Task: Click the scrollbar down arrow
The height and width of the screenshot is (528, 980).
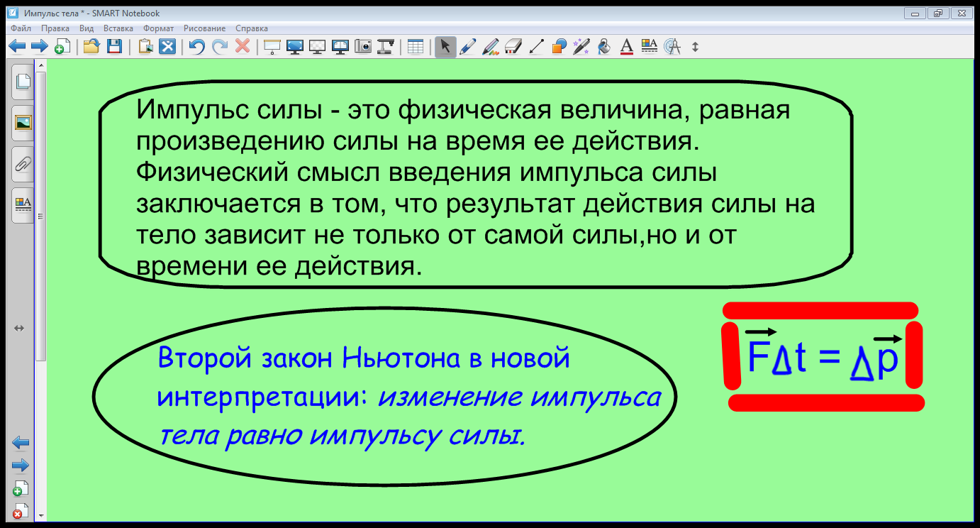Action: pyautogui.click(x=41, y=516)
